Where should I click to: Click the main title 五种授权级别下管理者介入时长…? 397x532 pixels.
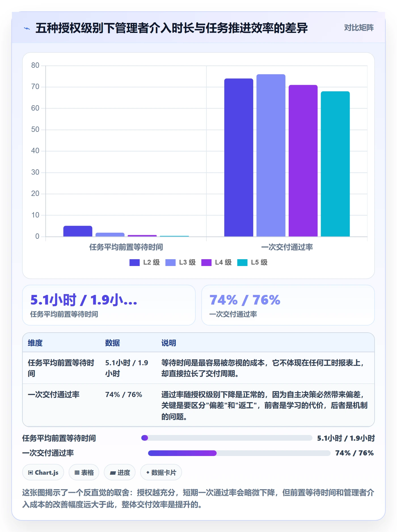click(x=172, y=28)
